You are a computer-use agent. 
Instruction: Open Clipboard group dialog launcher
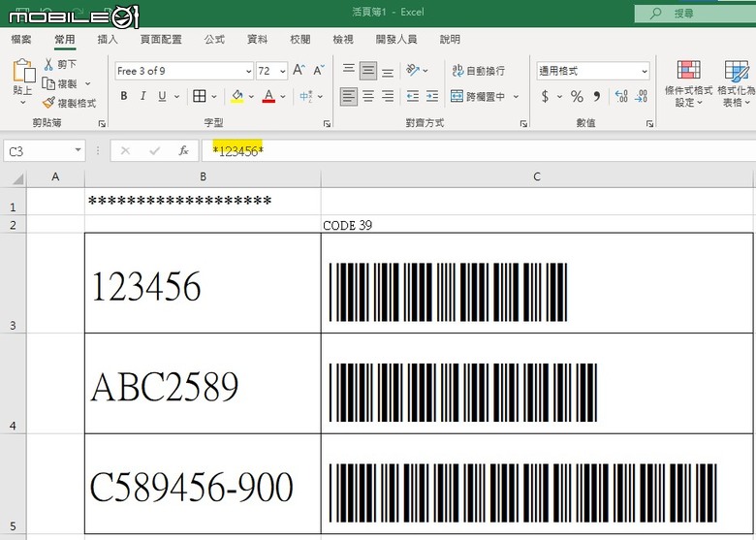coord(102,124)
